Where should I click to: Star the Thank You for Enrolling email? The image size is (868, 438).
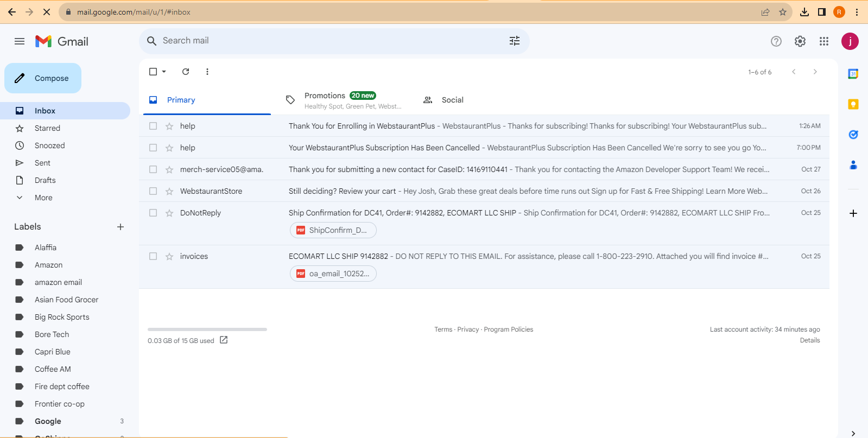pos(169,126)
